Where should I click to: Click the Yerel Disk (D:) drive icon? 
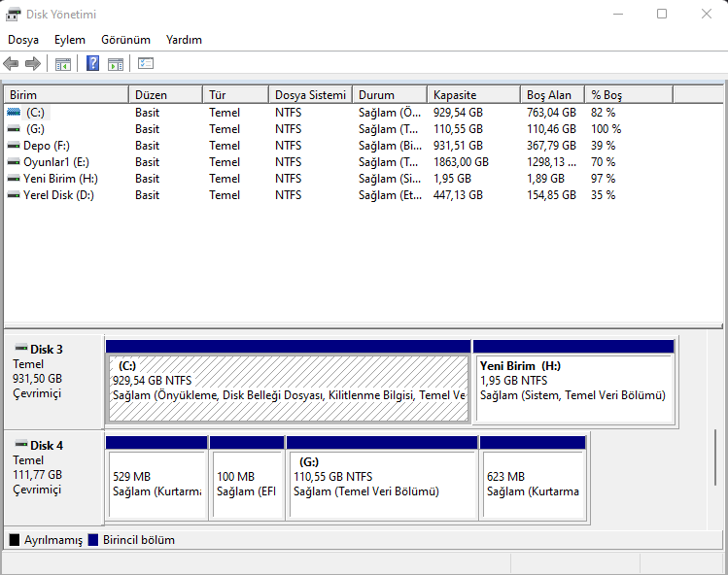click(x=14, y=195)
